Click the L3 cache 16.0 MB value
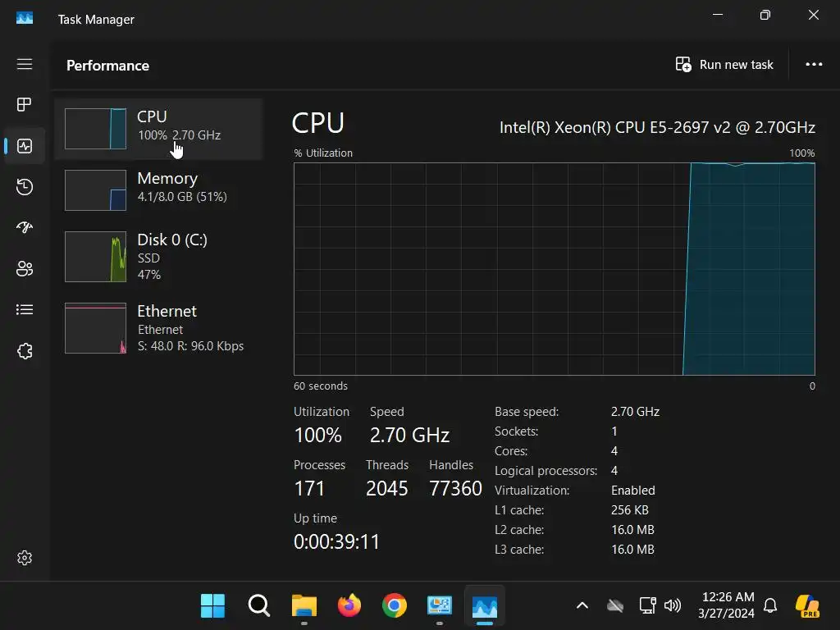 click(632, 549)
